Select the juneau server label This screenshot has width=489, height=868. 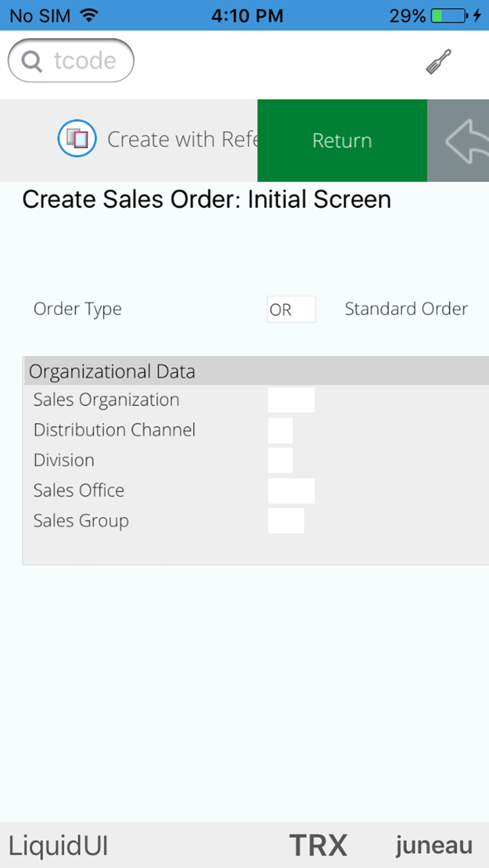[434, 846]
